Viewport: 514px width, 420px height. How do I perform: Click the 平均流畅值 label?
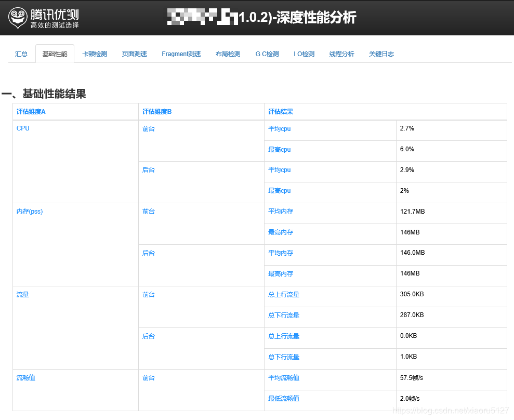tap(284, 378)
